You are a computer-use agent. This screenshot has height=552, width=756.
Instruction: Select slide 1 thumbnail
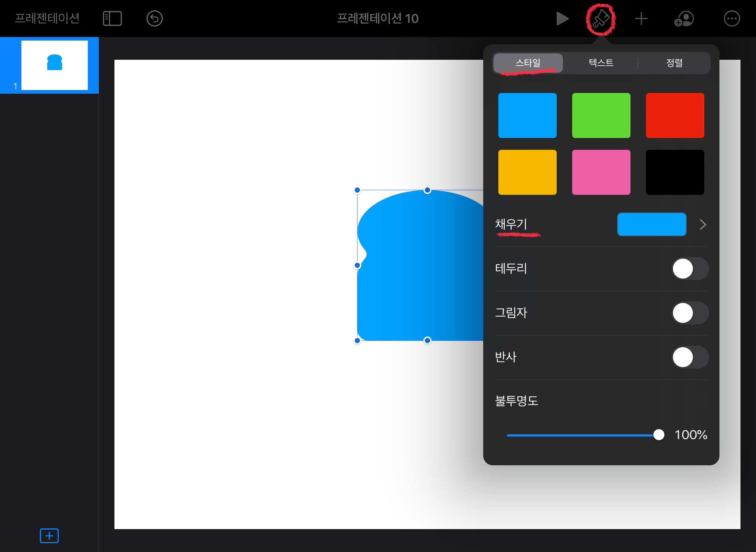click(55, 65)
